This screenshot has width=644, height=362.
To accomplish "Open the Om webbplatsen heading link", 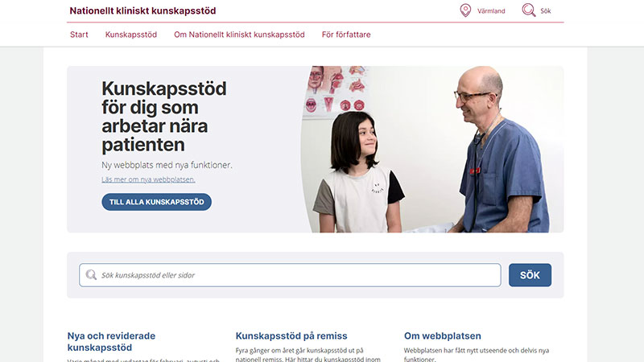I will tap(442, 335).
